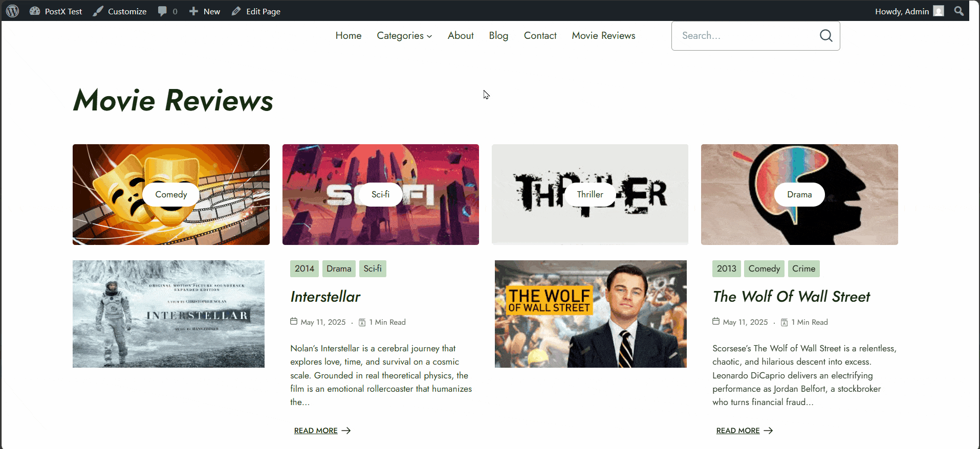Open the admin bar search icon

tap(959, 11)
